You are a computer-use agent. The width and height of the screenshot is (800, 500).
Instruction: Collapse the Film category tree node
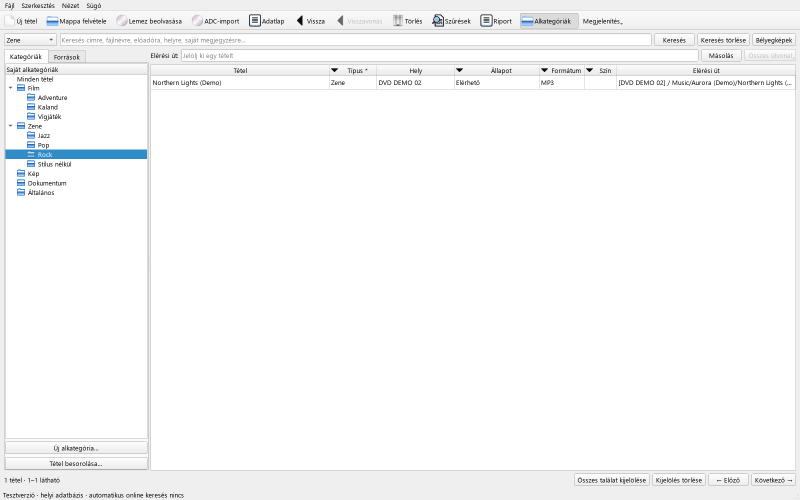point(11,88)
